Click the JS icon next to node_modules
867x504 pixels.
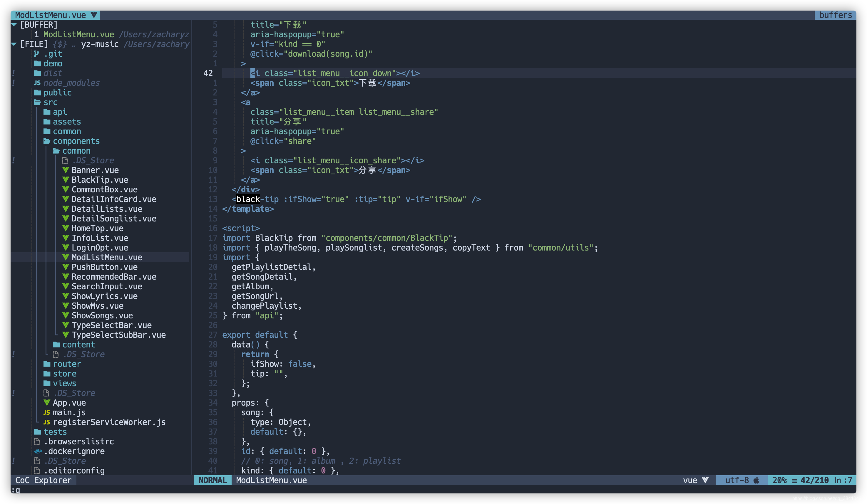tap(37, 83)
